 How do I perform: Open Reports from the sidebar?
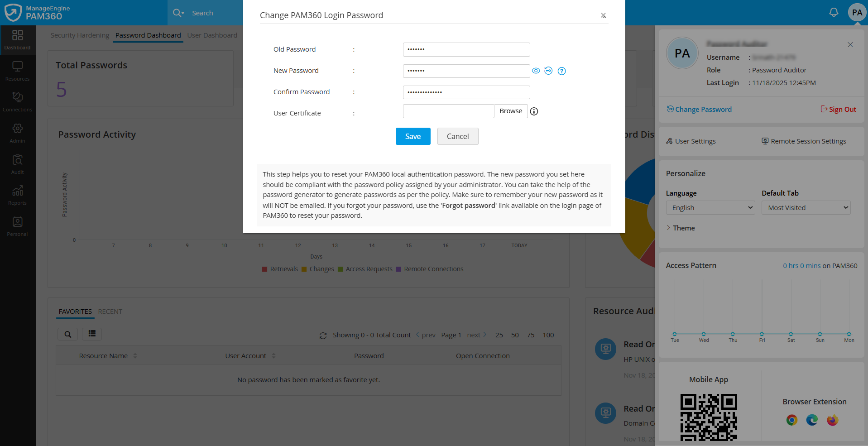(18, 196)
